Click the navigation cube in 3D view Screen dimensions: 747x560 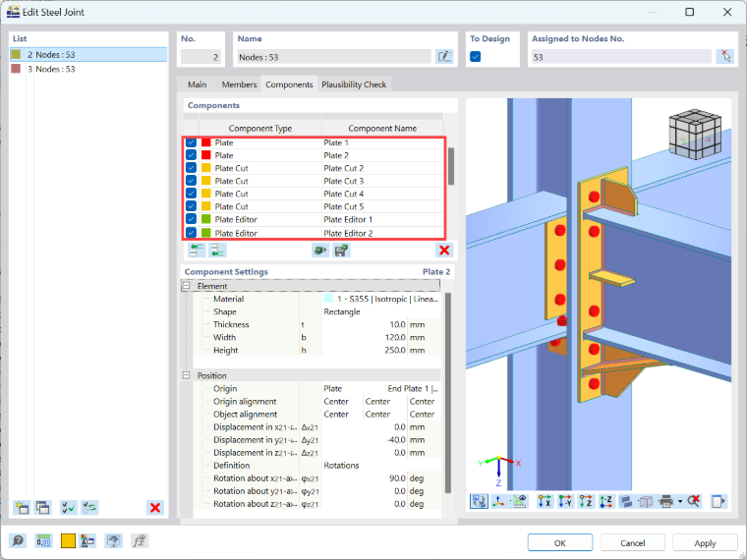click(x=695, y=135)
